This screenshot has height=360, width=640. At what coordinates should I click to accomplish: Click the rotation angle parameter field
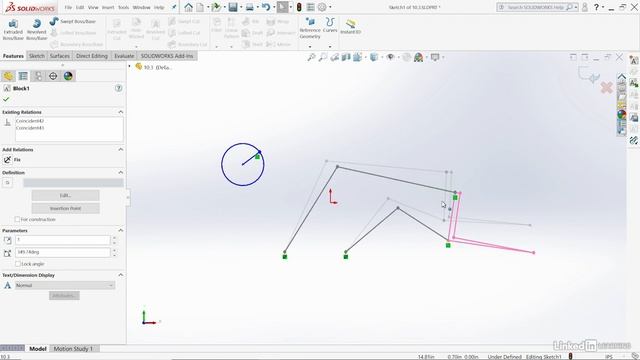(63, 252)
